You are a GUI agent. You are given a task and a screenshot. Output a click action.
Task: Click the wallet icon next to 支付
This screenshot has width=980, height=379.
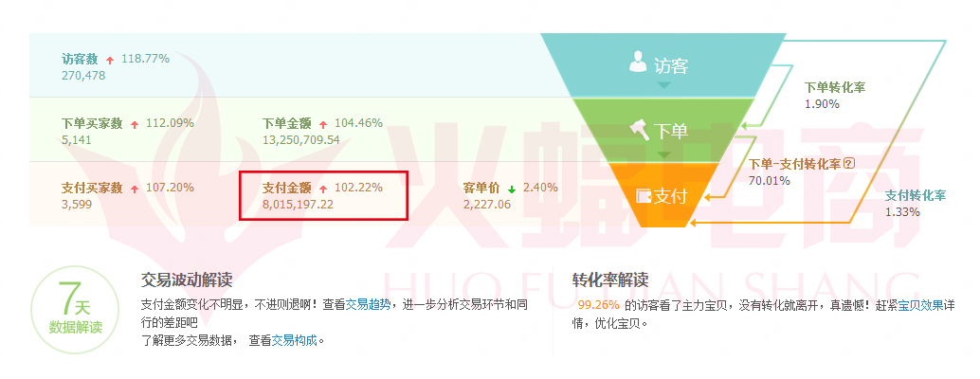point(644,196)
